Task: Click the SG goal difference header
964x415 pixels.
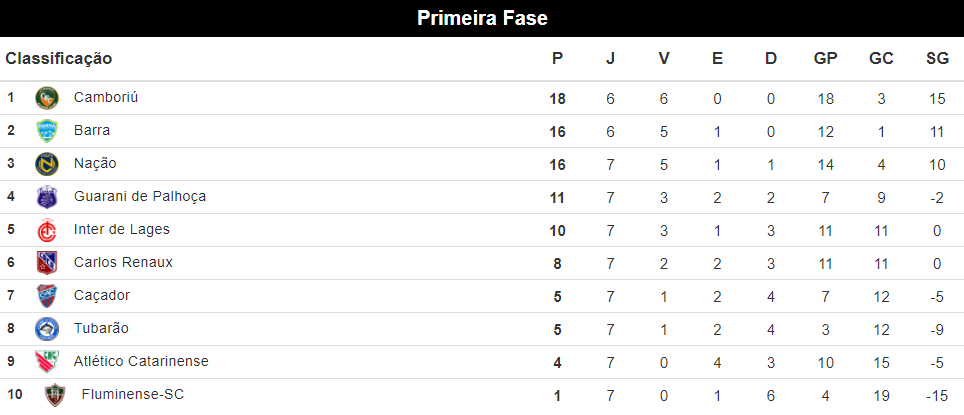Action: tap(937, 59)
